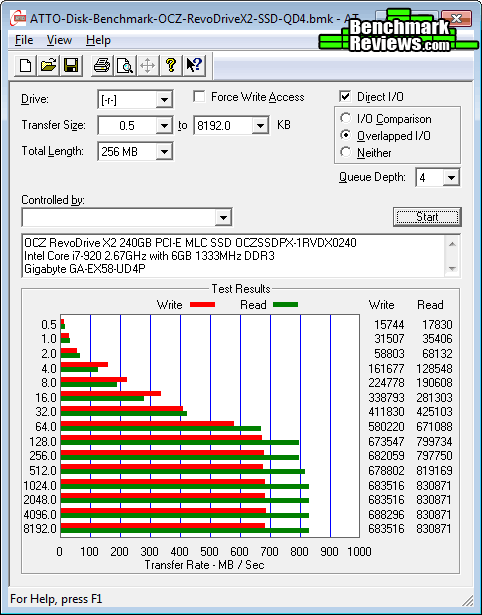Print results using the printer icon
Viewport: 482px width, 615px height.
(102, 65)
